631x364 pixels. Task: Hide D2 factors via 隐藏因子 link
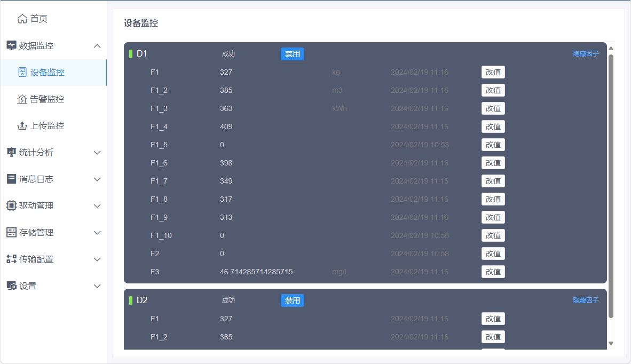(x=586, y=300)
